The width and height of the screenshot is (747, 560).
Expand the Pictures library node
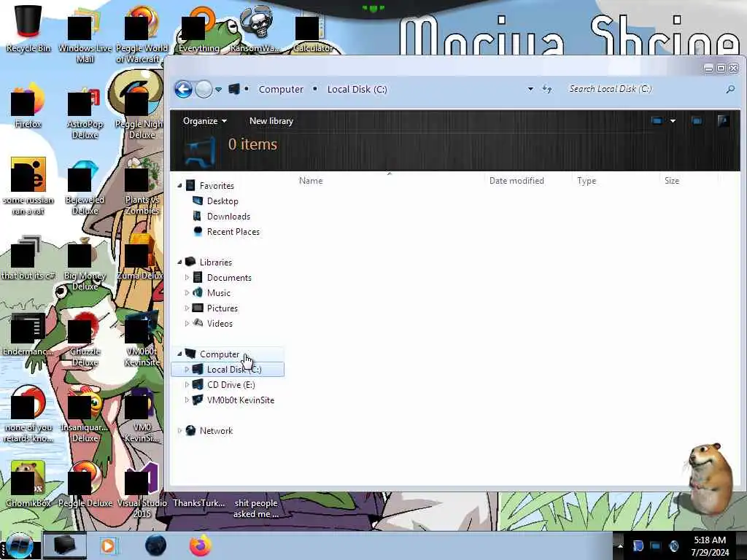pyautogui.click(x=187, y=308)
